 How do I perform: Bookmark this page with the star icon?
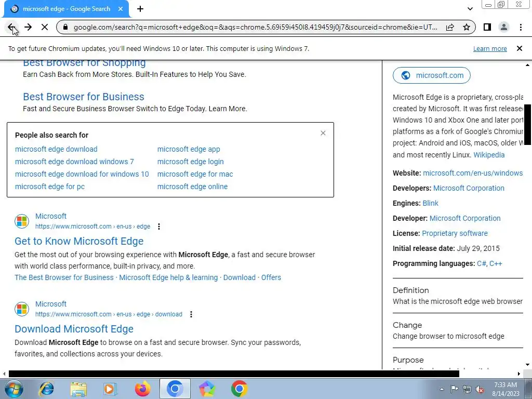tap(467, 27)
